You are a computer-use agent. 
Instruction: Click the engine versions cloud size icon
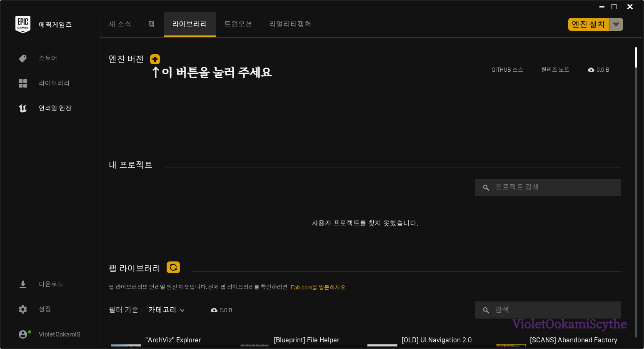pyautogui.click(x=591, y=70)
